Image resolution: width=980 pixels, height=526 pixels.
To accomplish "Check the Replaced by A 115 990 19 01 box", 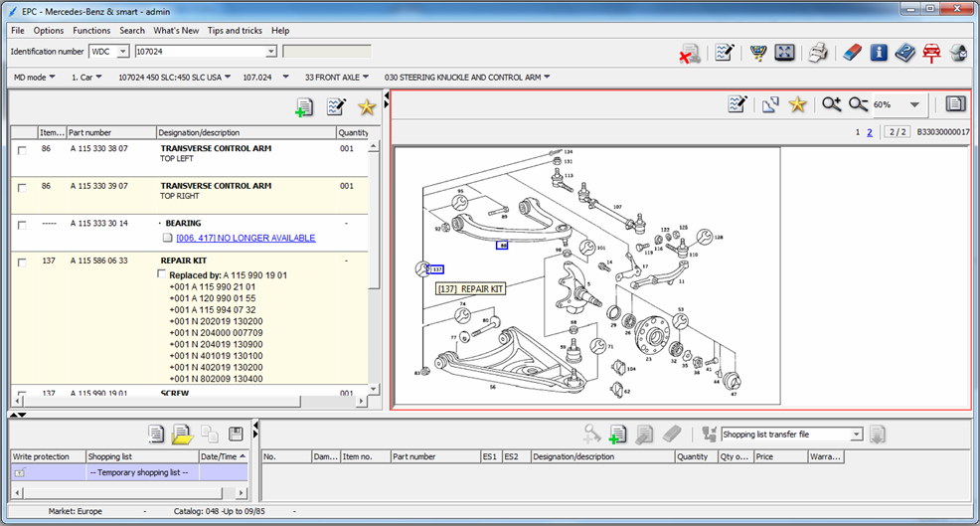I will [x=162, y=274].
